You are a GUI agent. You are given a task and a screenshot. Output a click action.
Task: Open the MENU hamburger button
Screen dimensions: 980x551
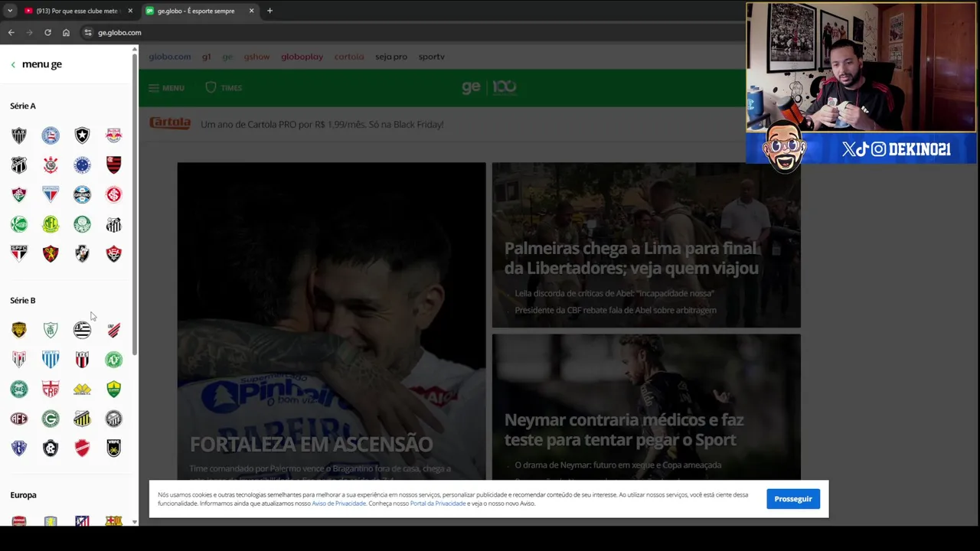[x=166, y=88]
